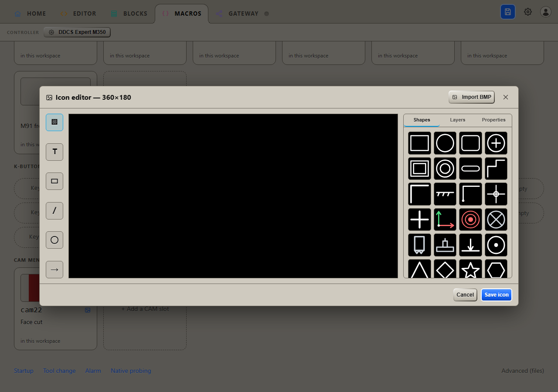
Task: Select the Shapes tab
Action: point(422,120)
